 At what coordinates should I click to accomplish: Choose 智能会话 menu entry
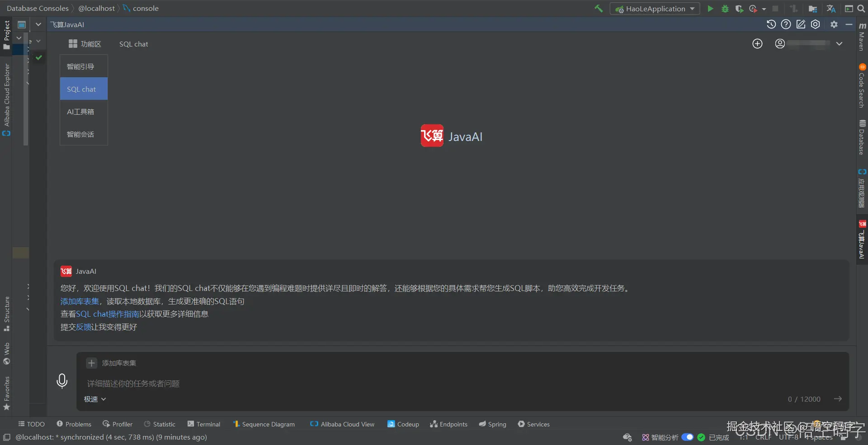(x=84, y=134)
